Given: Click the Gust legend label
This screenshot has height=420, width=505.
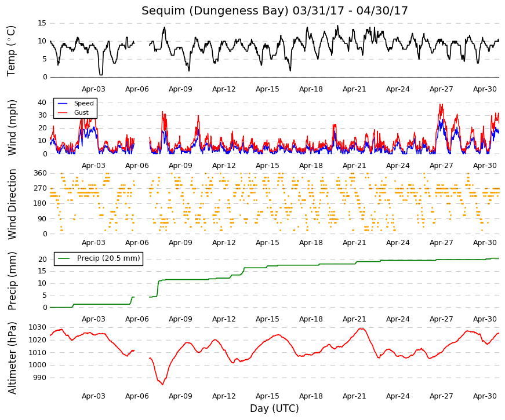Looking at the screenshot, I should (x=81, y=112).
